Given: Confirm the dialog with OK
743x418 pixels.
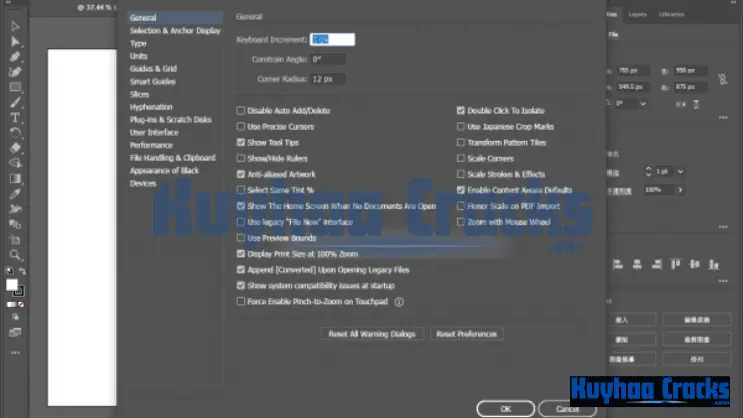Looking at the screenshot, I should (505, 408).
